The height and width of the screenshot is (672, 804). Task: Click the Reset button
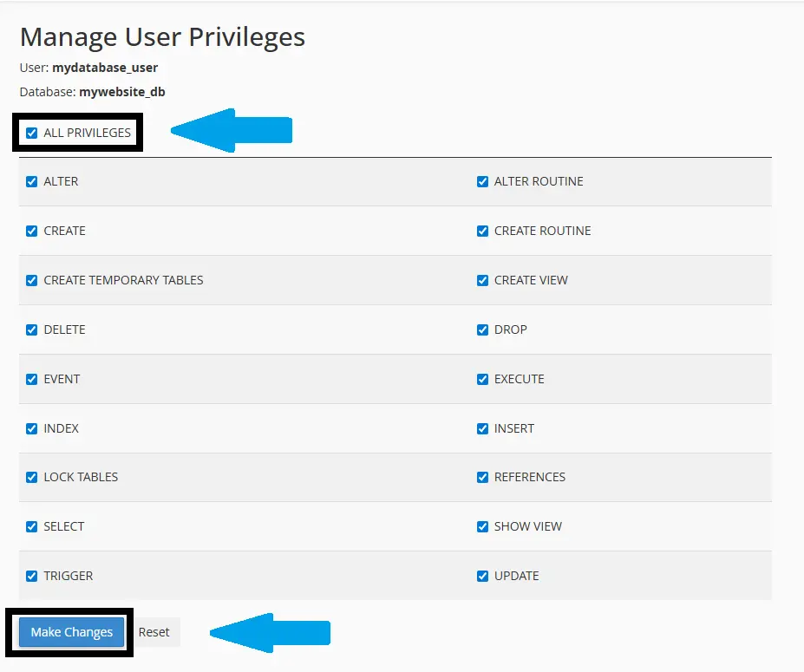pos(154,632)
